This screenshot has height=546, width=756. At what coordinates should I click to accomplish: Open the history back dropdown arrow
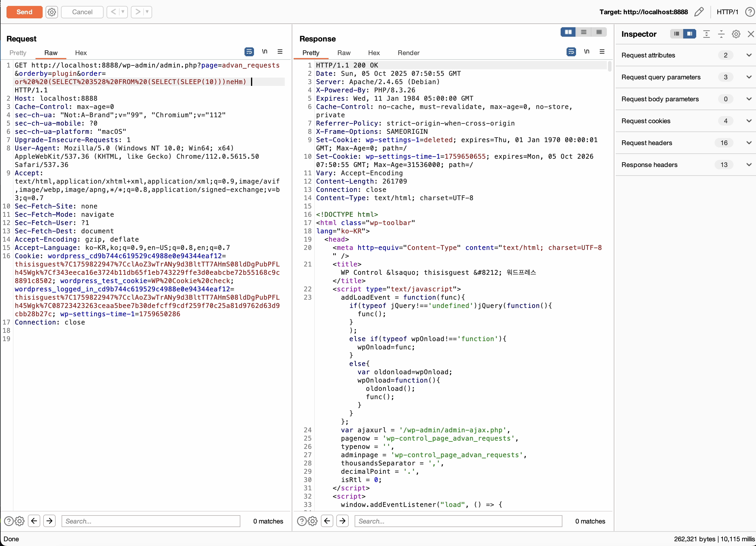(123, 12)
